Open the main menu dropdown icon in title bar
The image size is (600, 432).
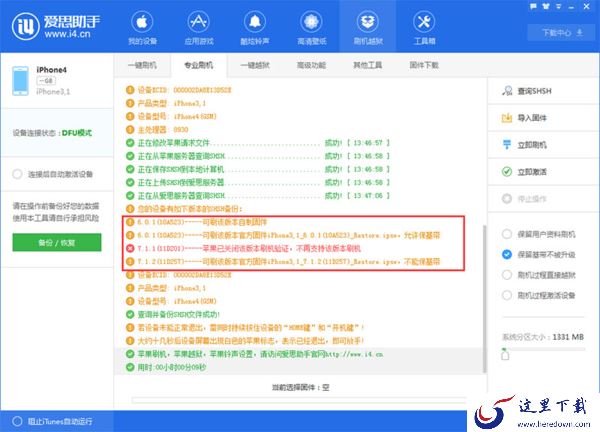pos(559,7)
